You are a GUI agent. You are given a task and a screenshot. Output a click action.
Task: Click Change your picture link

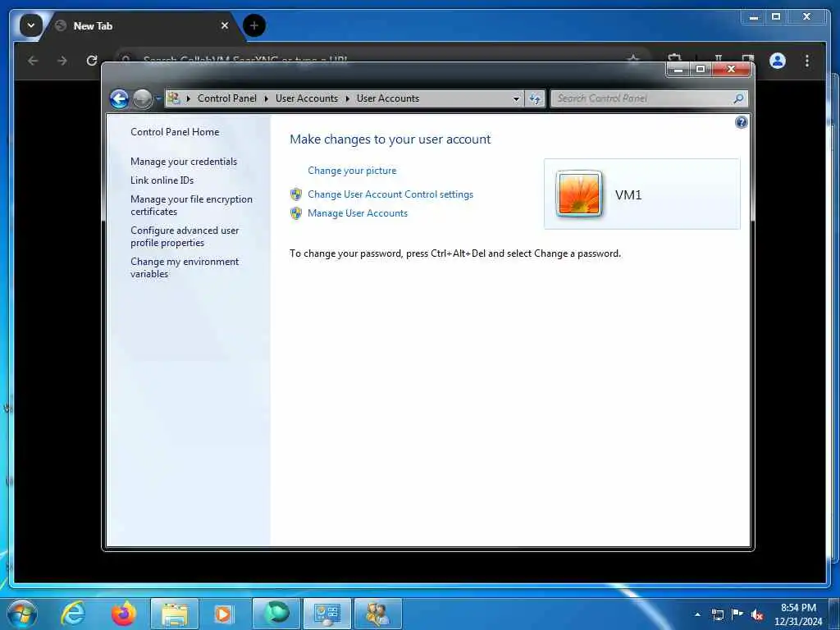[352, 171]
